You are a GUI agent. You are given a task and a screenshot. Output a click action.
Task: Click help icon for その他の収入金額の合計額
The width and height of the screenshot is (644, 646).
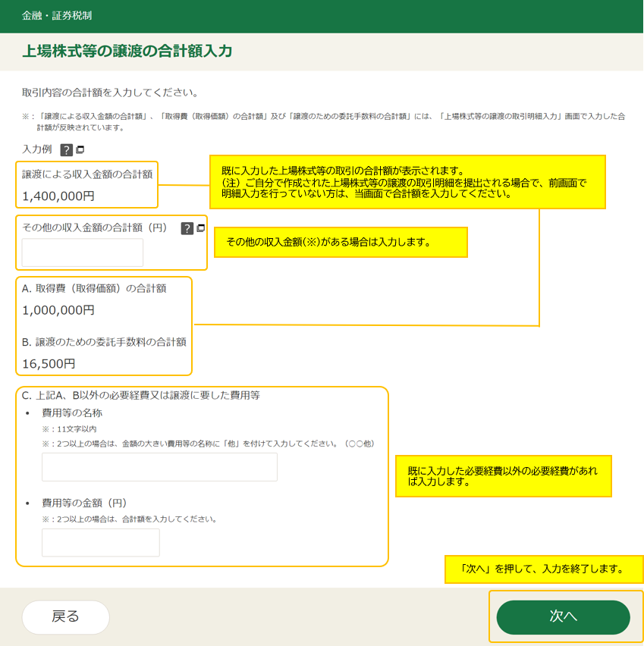pos(187,228)
